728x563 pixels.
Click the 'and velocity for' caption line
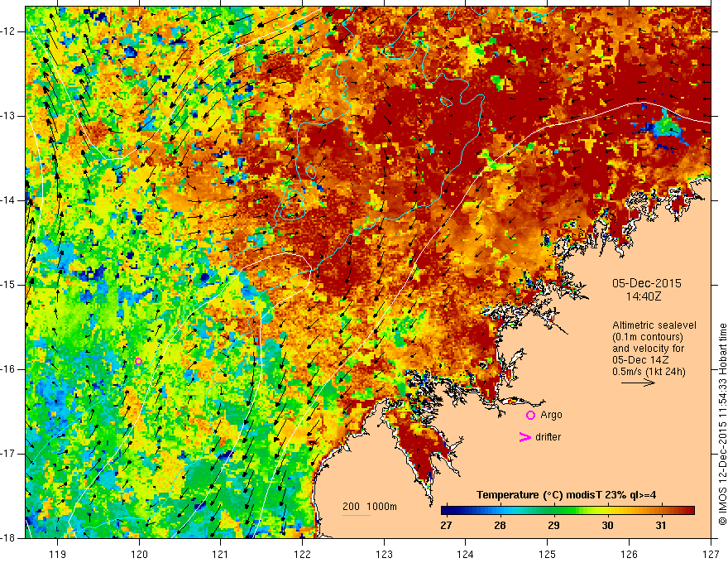pos(648,349)
